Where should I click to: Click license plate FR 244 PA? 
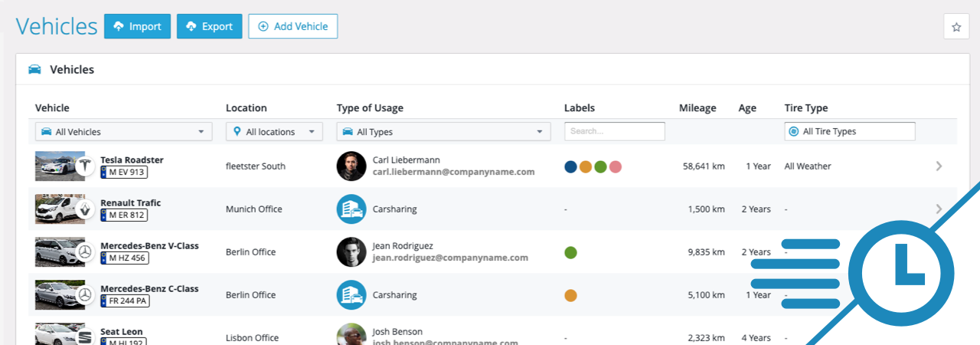[124, 301]
